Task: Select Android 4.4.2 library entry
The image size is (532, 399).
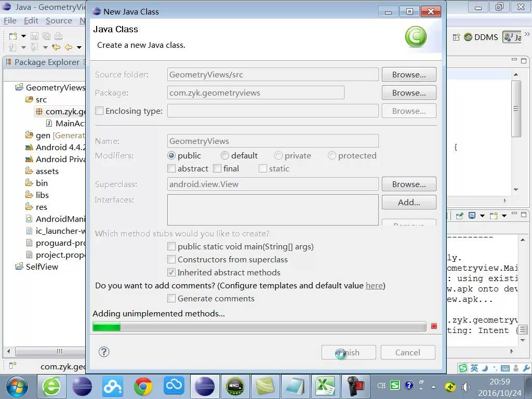Action: pyautogui.click(x=55, y=147)
